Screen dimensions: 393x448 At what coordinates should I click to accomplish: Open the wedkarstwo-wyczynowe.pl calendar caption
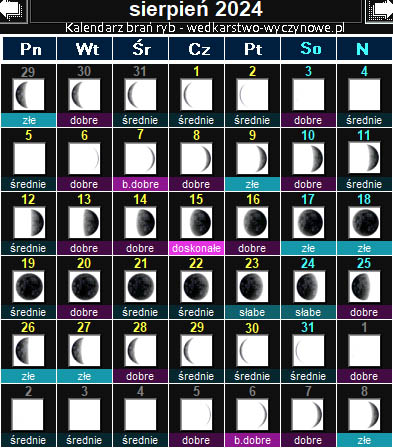[x=205, y=28]
